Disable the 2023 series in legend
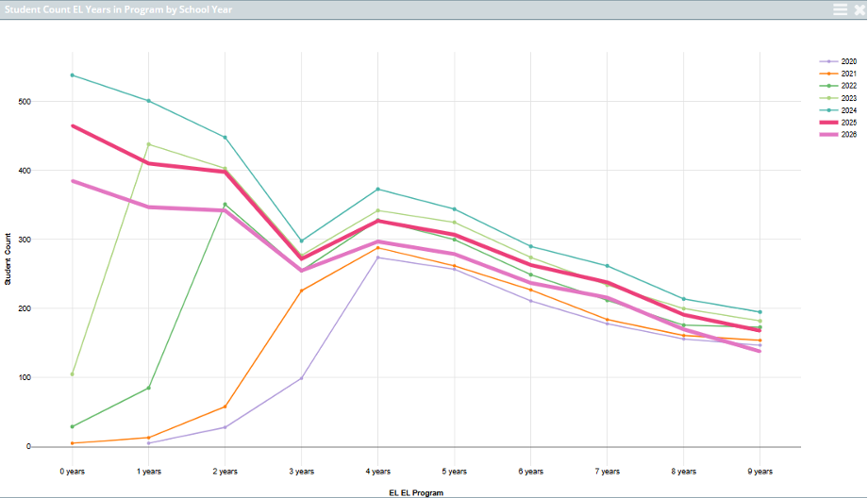Screen dimensions: 868x498 [x=848, y=98]
